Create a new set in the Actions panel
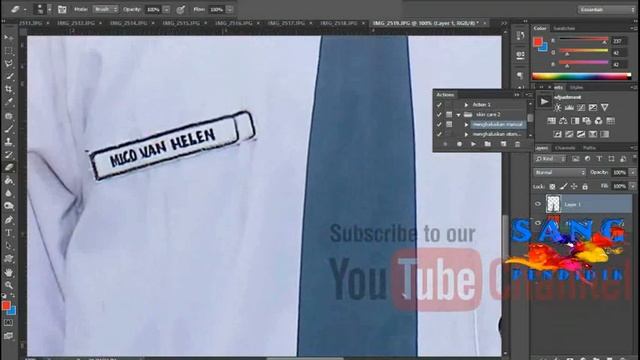 point(488,144)
